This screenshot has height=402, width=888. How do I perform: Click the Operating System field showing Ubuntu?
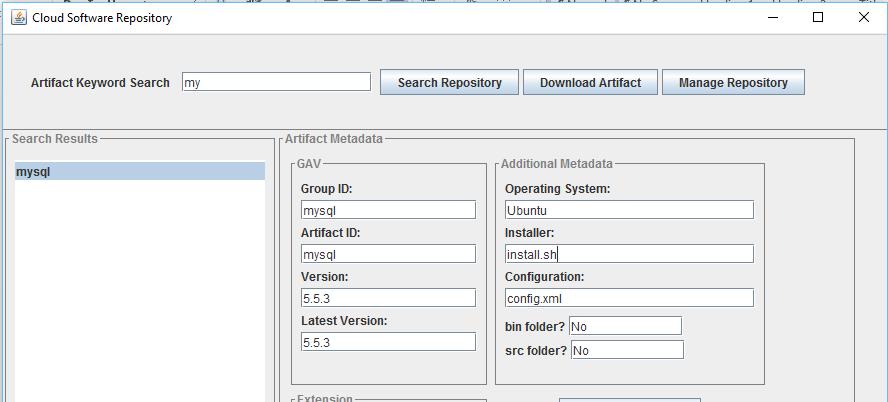[x=629, y=210]
